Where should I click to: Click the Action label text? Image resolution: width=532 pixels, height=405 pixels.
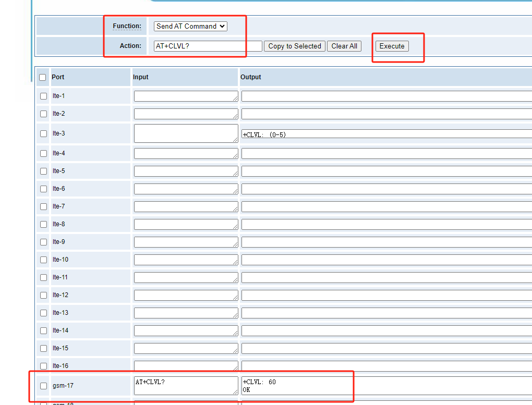pos(130,46)
